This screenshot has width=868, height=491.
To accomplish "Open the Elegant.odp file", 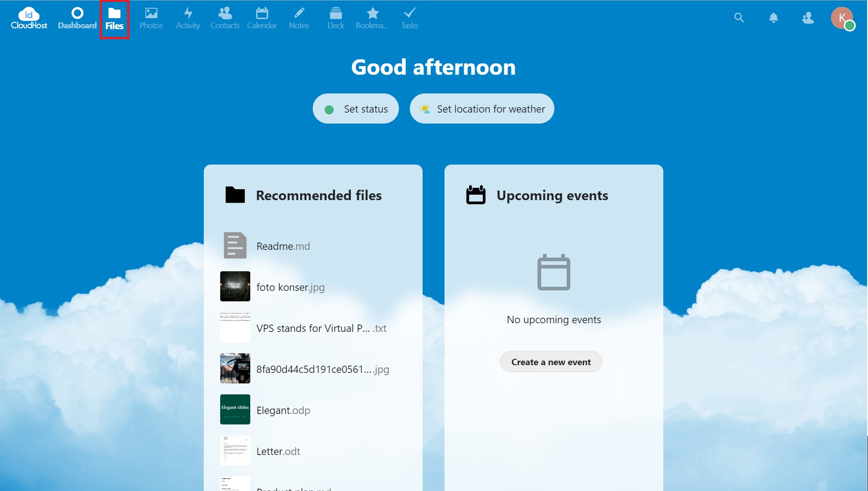I will (283, 410).
